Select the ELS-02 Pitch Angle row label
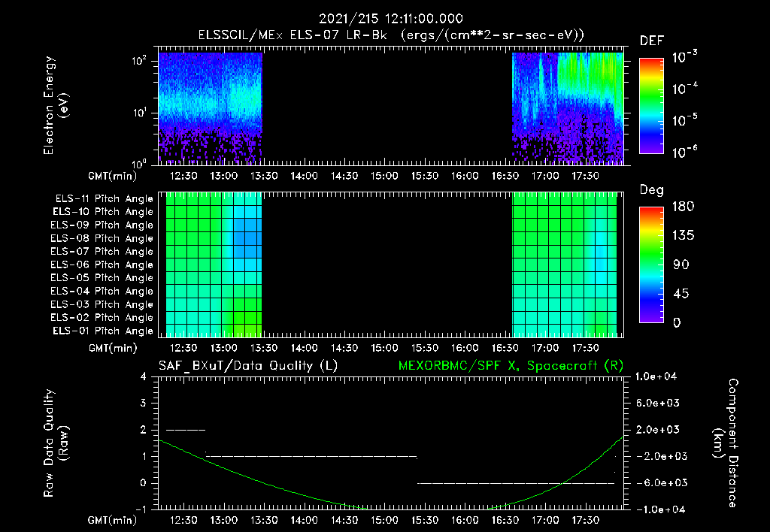Screen dimensions: 770x532 (x=102, y=318)
